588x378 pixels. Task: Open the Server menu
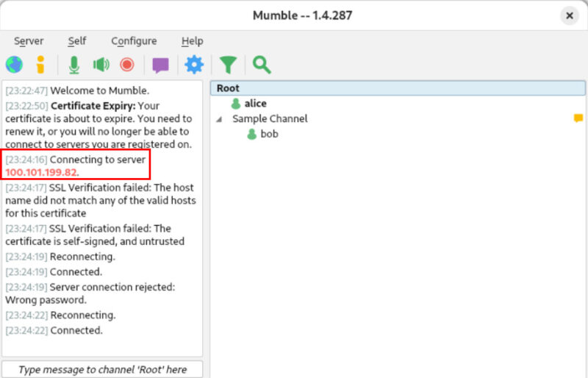[x=29, y=41]
